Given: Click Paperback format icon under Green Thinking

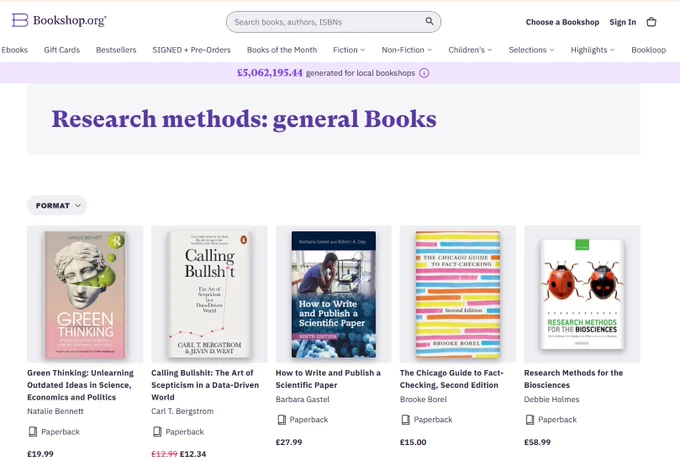Looking at the screenshot, I should tap(33, 432).
